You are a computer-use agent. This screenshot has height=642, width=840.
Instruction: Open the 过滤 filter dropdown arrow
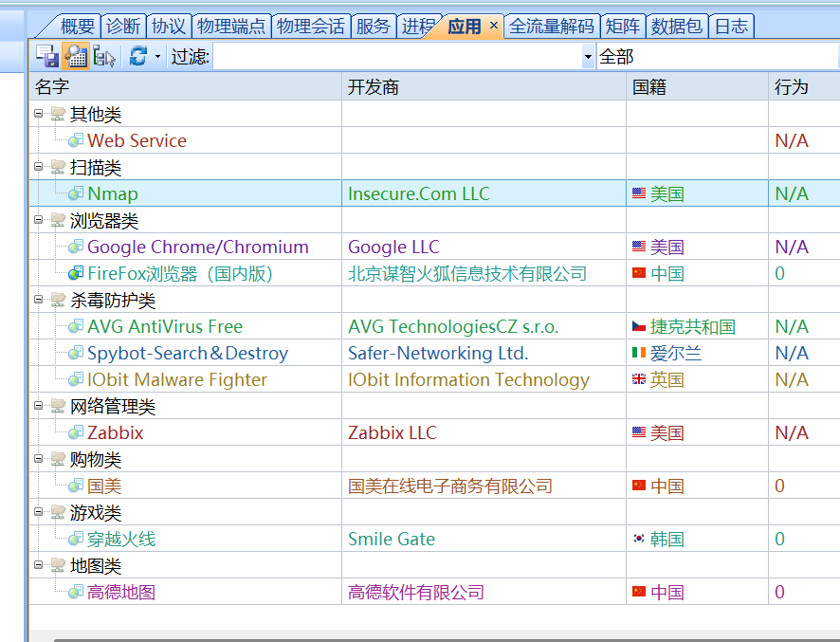click(588, 56)
